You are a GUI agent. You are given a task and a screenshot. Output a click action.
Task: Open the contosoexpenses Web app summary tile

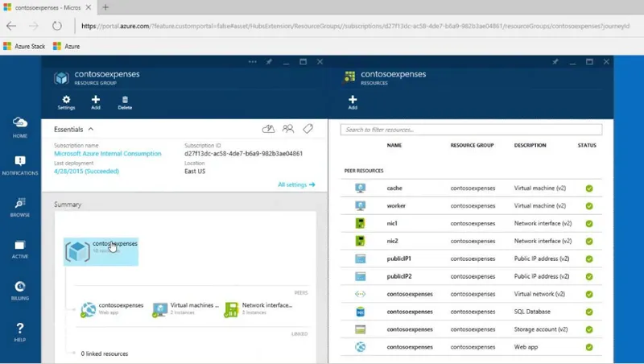pyautogui.click(x=112, y=309)
